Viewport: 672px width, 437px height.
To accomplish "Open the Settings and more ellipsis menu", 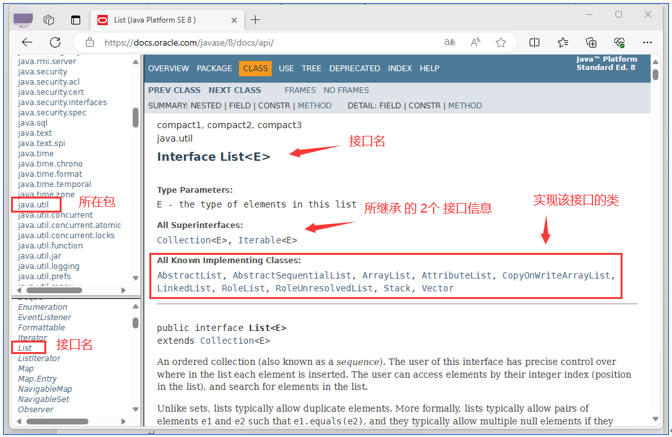I will tap(647, 42).
